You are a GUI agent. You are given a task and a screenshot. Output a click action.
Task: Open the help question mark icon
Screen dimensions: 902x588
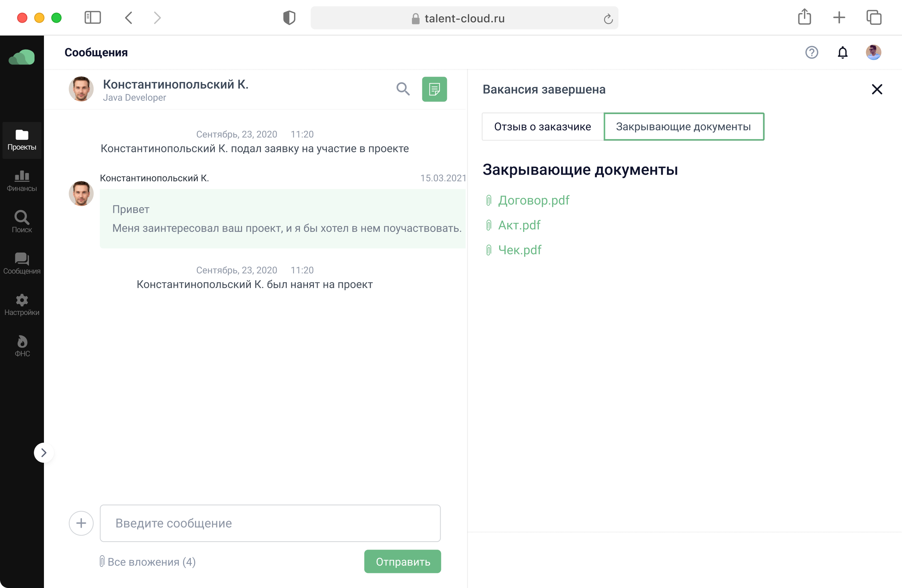[812, 52]
